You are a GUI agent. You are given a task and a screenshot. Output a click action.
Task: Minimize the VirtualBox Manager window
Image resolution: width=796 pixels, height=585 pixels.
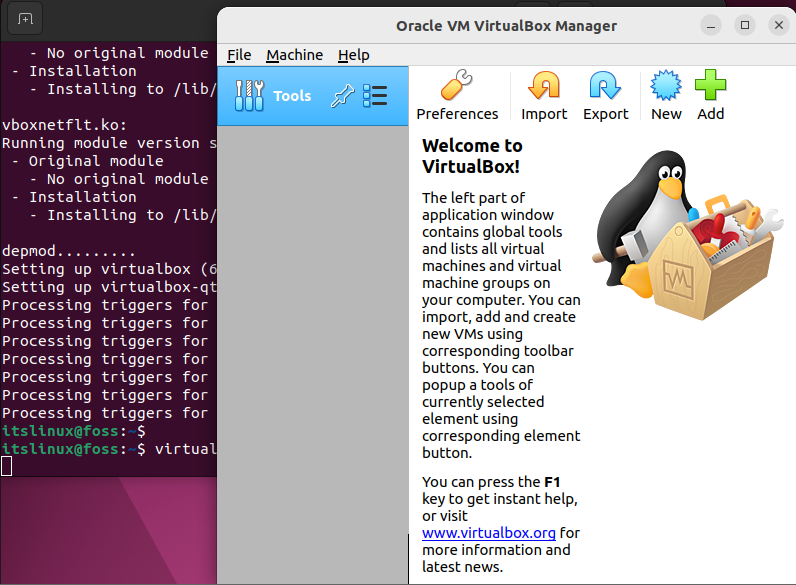click(x=711, y=25)
